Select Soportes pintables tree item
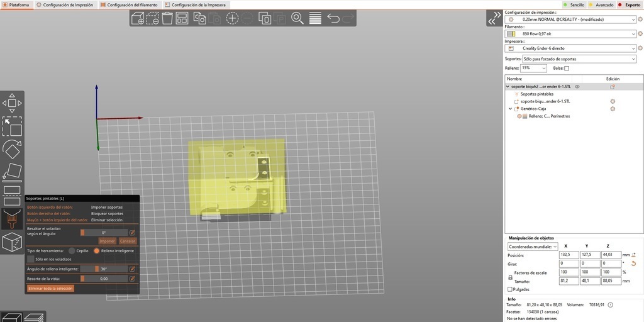 pos(536,94)
